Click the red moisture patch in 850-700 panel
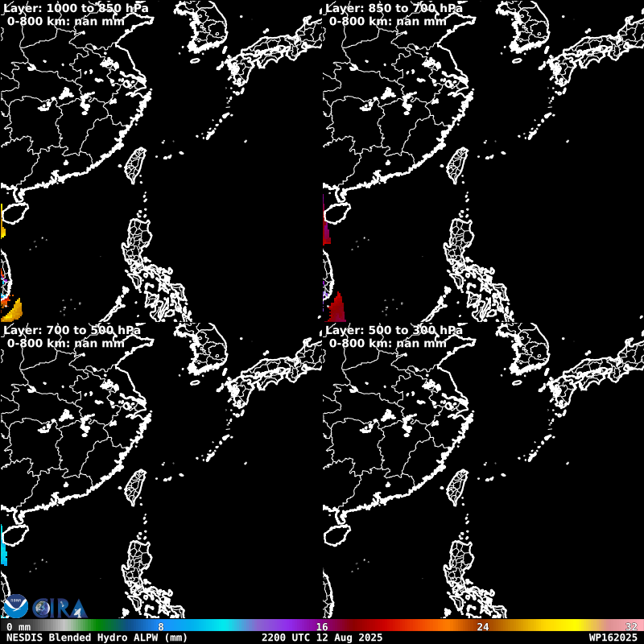Image resolution: width=644 pixels, height=644 pixels. click(x=336, y=308)
